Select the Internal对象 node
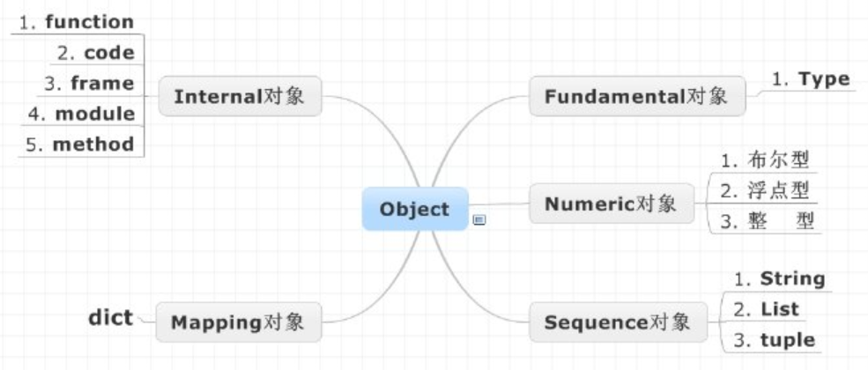The width and height of the screenshot is (868, 370). click(x=240, y=96)
